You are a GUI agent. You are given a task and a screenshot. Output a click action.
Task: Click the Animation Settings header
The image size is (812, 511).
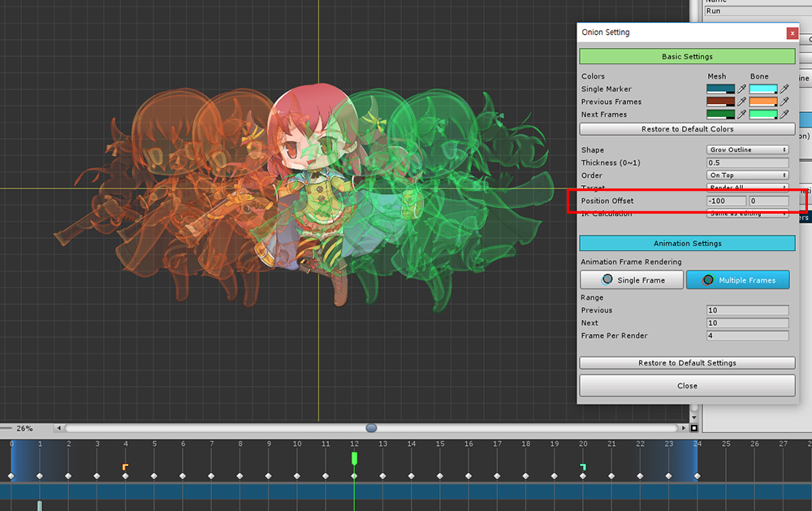tap(687, 244)
